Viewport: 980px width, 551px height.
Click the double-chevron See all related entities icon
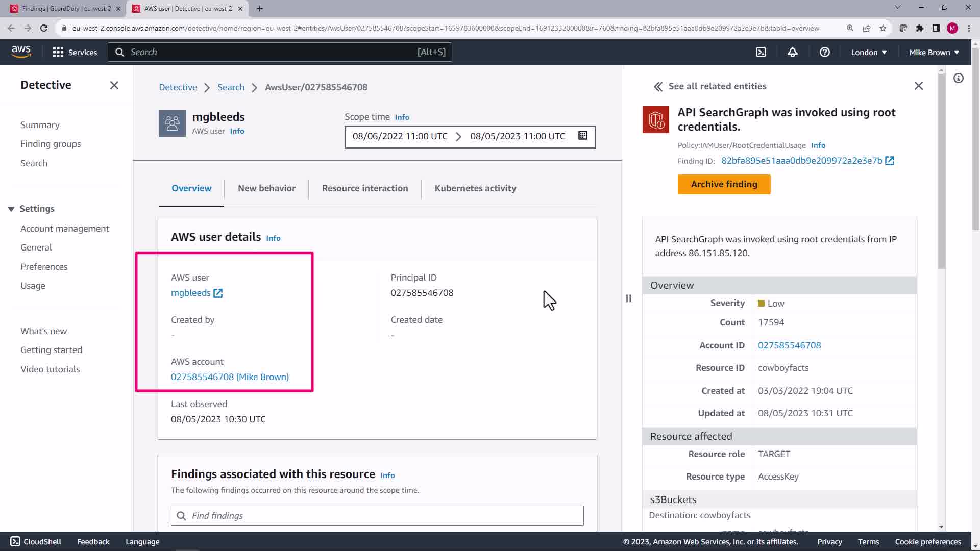[658, 87]
